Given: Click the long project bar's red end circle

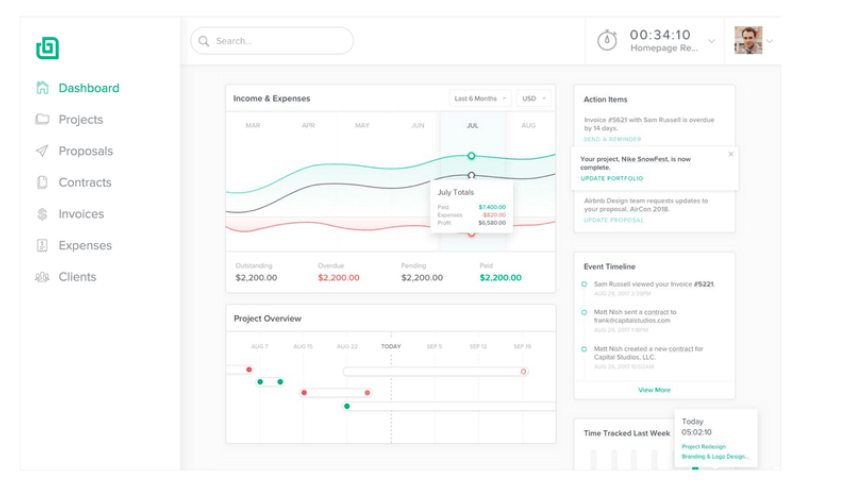Looking at the screenshot, I should 523,372.
